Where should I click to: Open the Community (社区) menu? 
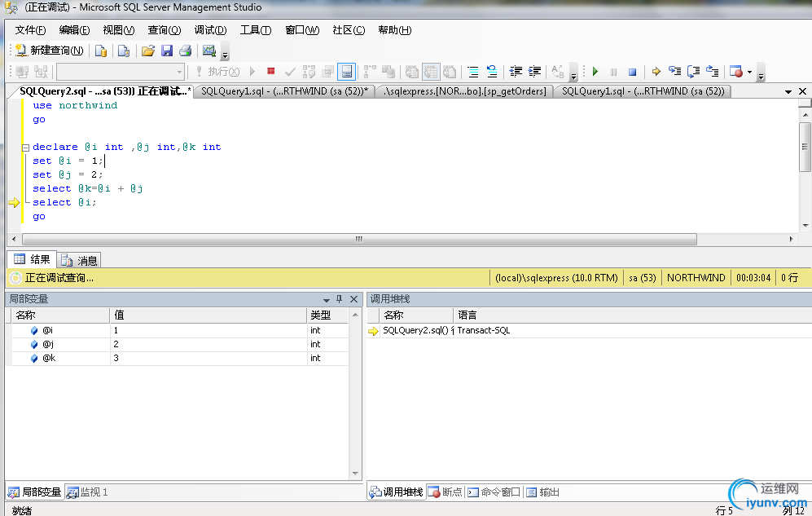(349, 30)
